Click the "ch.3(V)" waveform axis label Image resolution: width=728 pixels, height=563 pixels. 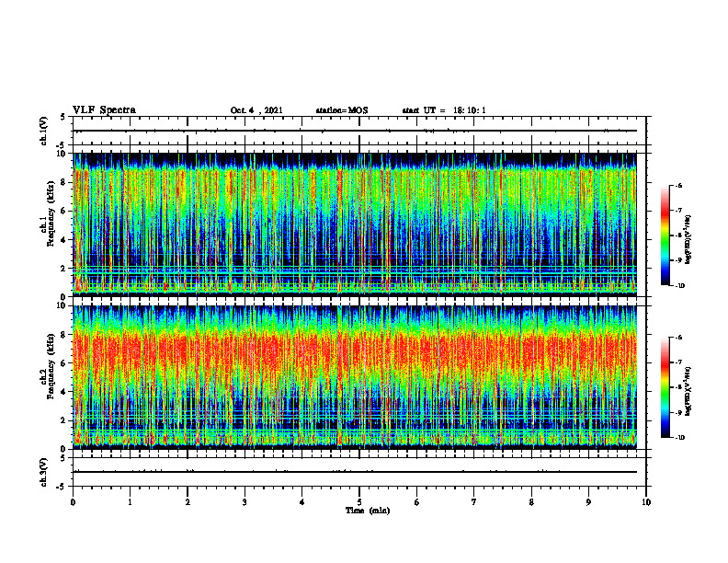[43, 472]
